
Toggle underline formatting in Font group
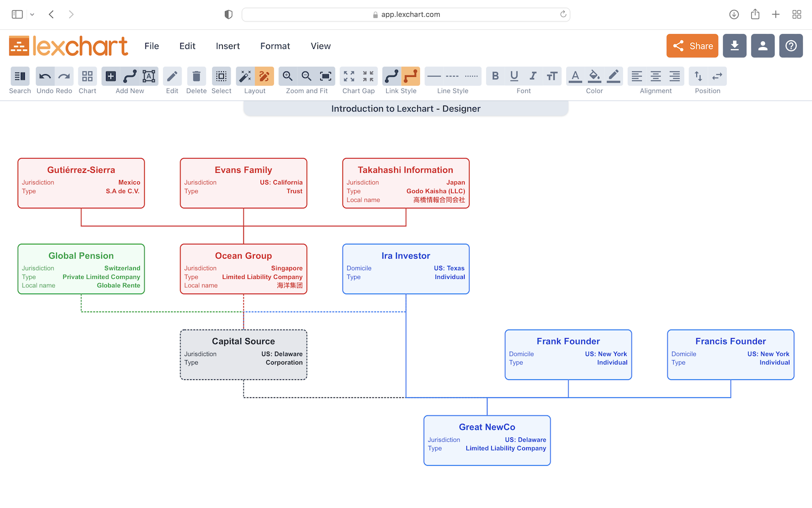click(514, 76)
